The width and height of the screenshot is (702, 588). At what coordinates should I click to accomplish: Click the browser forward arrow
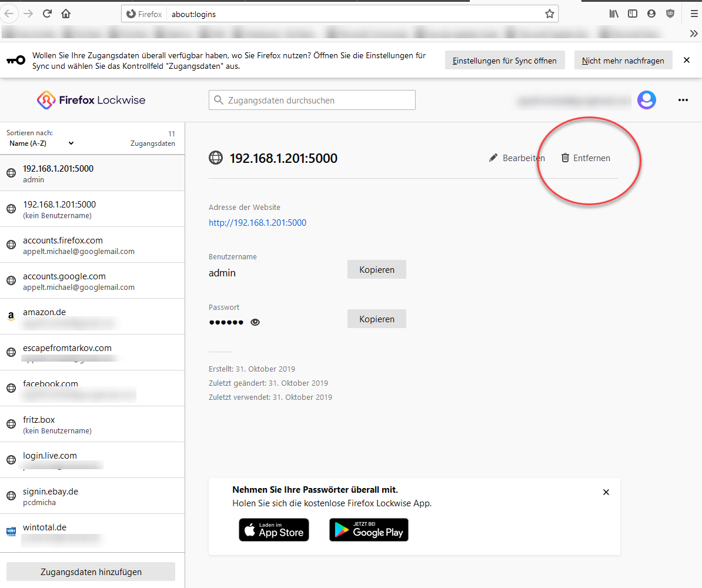click(x=28, y=14)
